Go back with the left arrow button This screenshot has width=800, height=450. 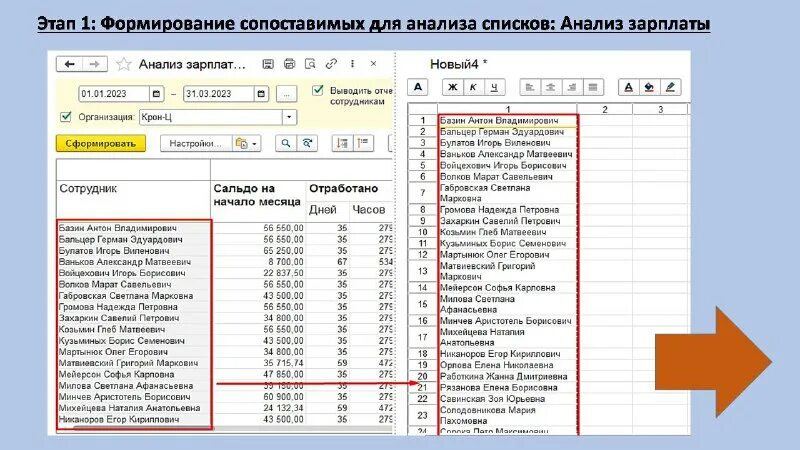(x=69, y=64)
